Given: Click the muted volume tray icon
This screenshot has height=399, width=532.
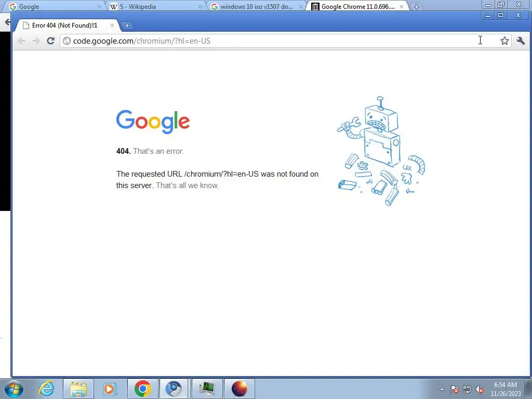Looking at the screenshot, I should pyautogui.click(x=480, y=390).
